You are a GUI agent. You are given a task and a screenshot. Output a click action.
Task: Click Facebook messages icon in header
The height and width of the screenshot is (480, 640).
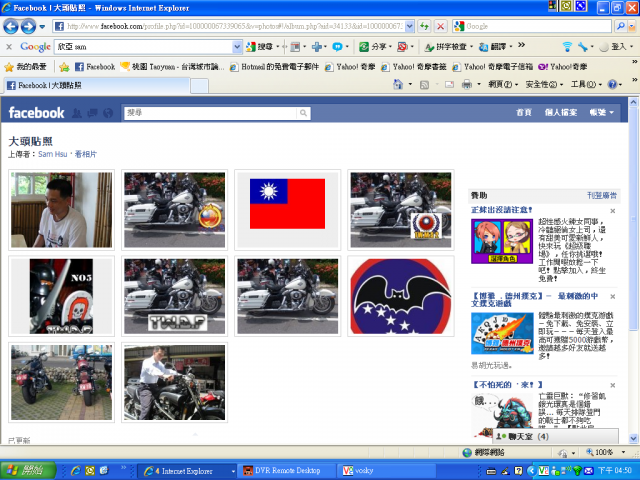[92, 113]
